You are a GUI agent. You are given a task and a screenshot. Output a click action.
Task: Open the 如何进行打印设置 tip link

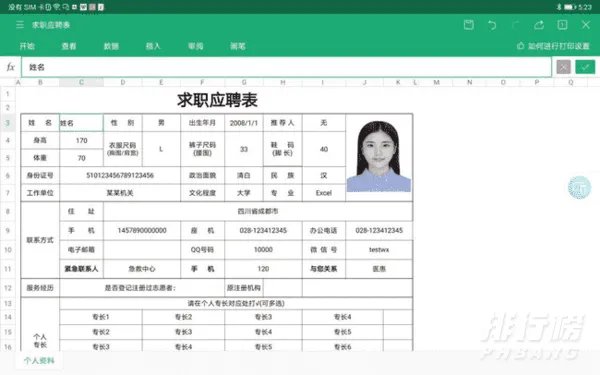(553, 46)
